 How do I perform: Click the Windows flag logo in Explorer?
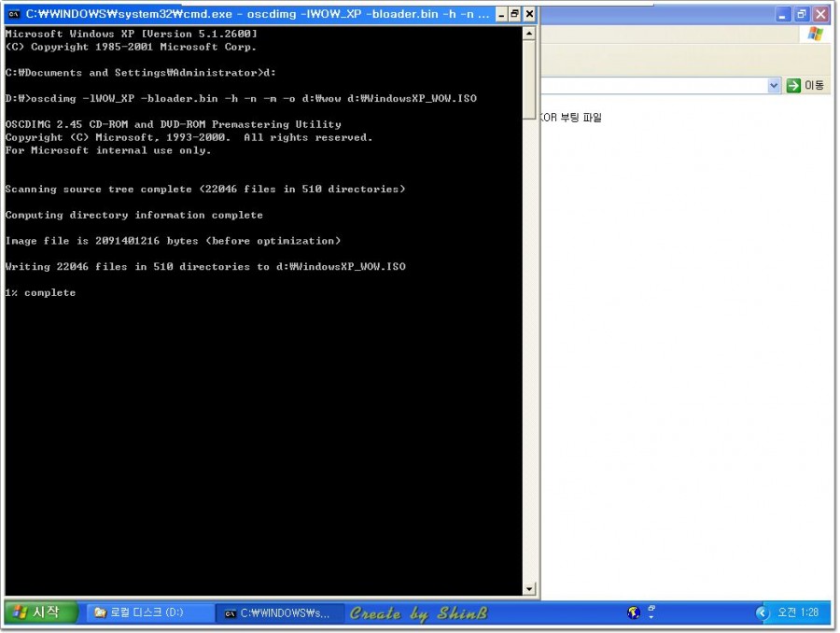point(816,34)
